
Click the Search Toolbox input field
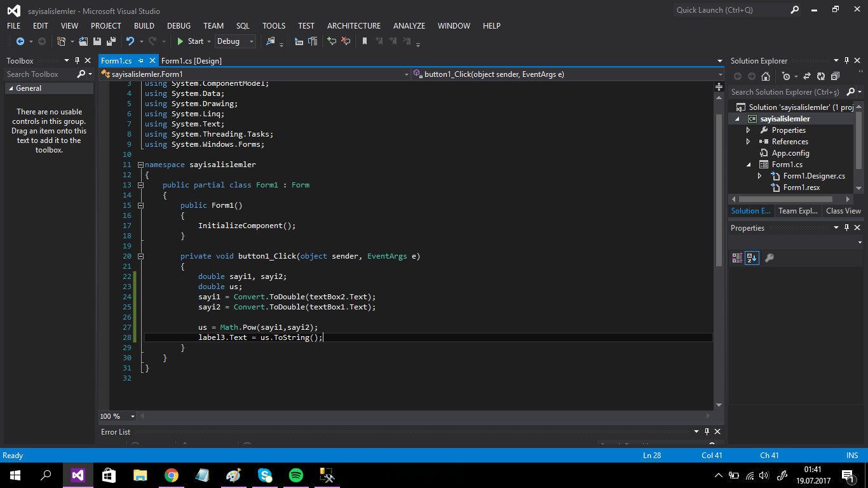point(41,74)
